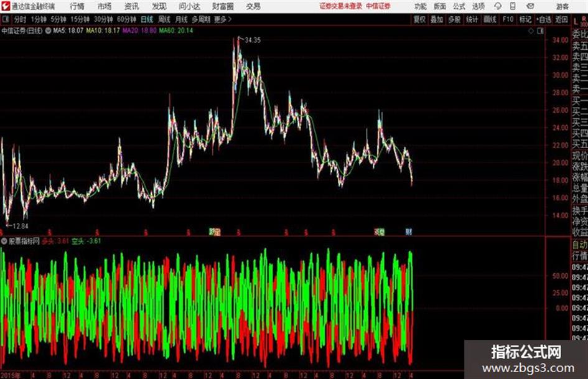This screenshot has width=588, height=379.
Task: Open the 功能 menu
Action: [x=421, y=6]
